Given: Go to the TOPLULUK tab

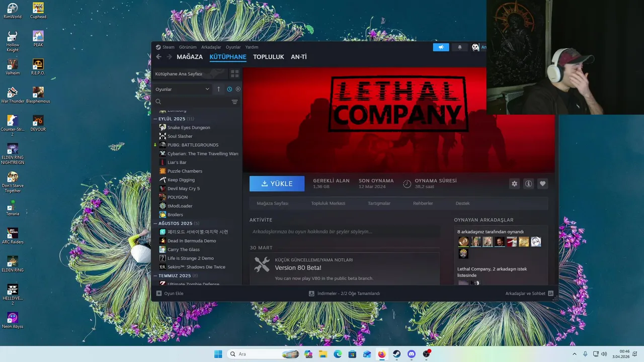Looking at the screenshot, I should [269, 57].
